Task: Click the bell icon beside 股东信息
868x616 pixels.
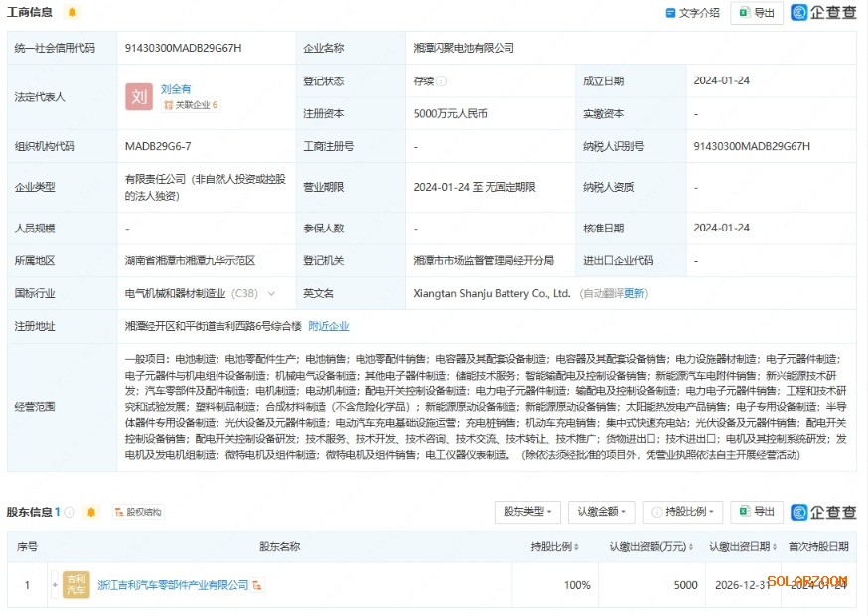Action: tap(91, 513)
